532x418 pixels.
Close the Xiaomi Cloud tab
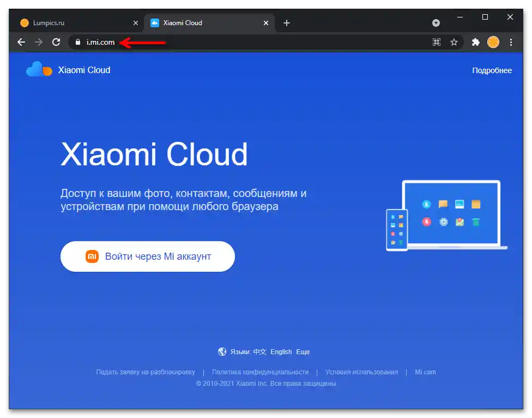(x=266, y=23)
